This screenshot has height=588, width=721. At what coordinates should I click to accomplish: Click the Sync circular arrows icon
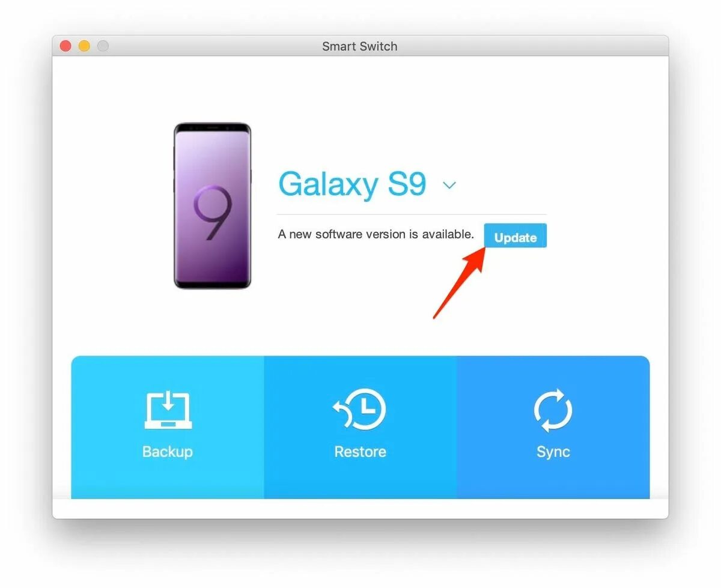pyautogui.click(x=553, y=410)
